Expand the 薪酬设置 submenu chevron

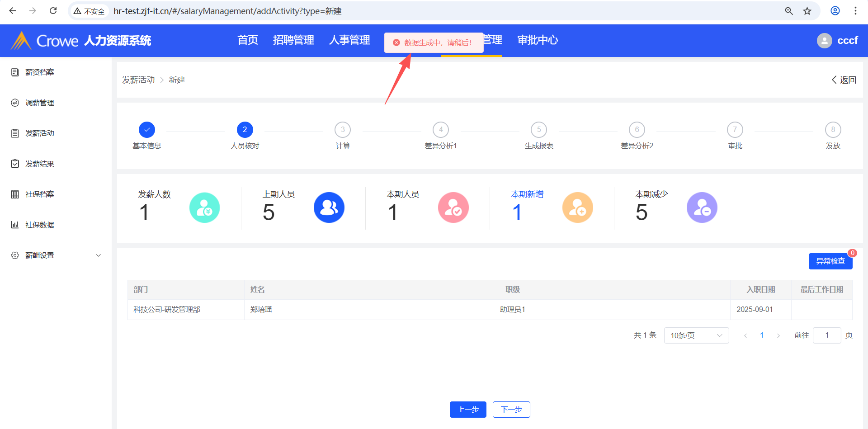coord(99,255)
